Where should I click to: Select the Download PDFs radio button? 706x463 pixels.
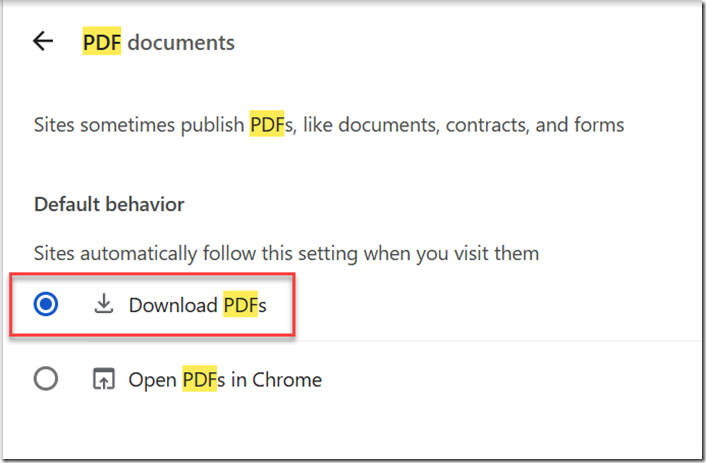(45, 304)
